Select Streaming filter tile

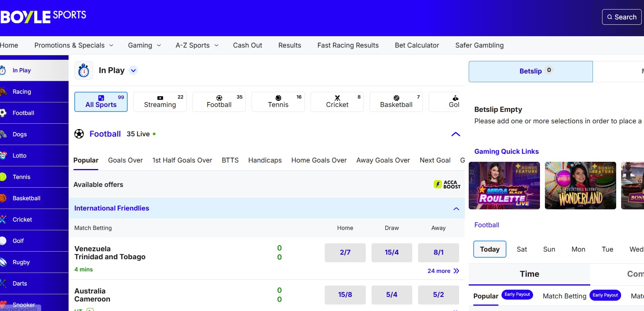click(160, 102)
